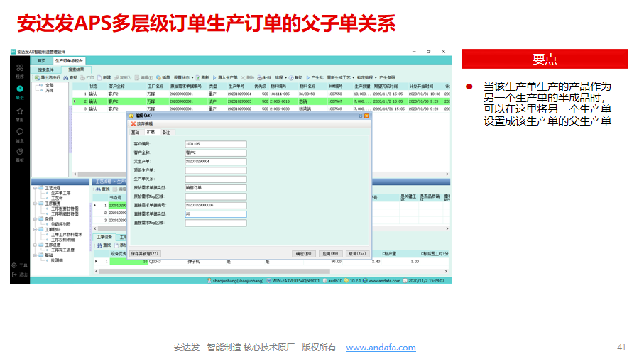
Task: Select the 生产单工序 tree item
Action: (60, 193)
